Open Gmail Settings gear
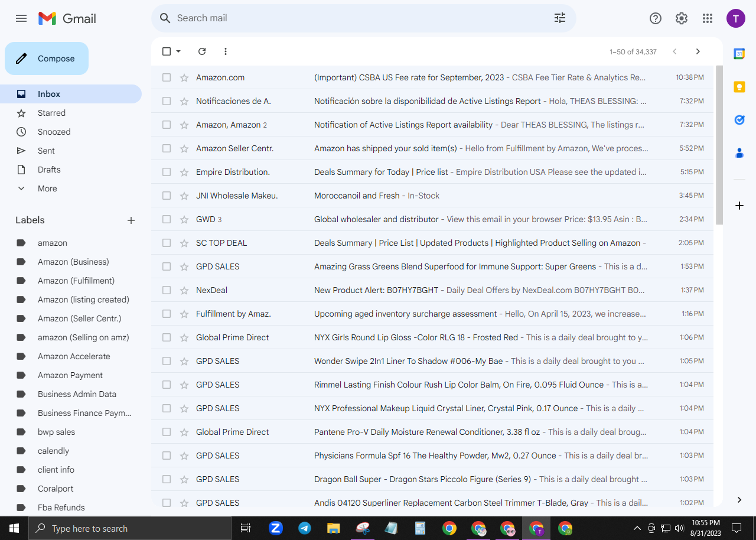Screen dimensions: 756x540 click(682, 18)
